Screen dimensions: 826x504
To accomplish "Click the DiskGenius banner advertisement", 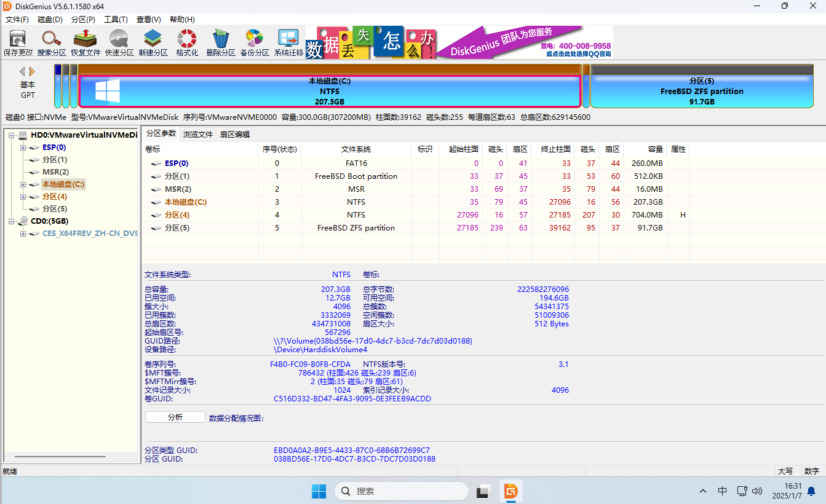I will pos(459,42).
